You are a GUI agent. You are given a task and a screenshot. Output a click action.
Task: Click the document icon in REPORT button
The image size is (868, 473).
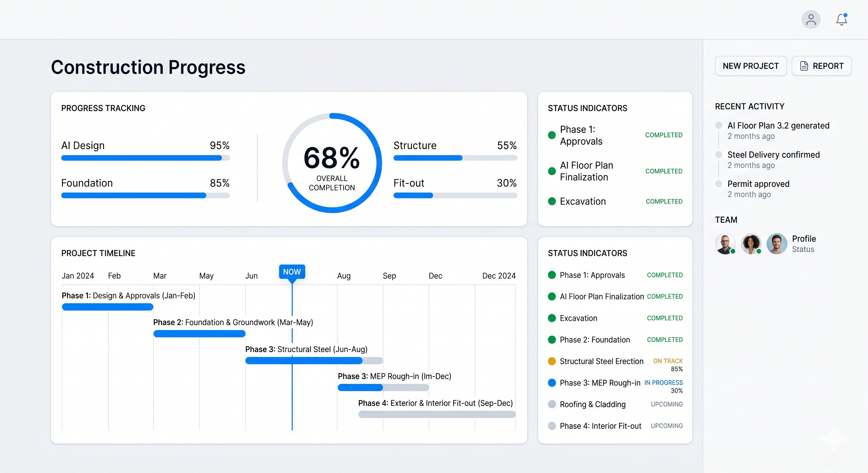click(x=804, y=66)
